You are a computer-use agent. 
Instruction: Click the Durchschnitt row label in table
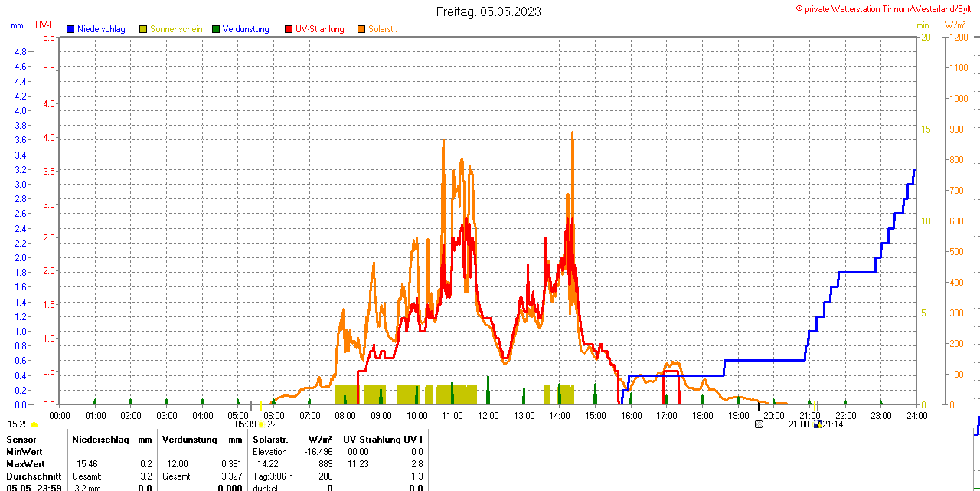coord(33,476)
